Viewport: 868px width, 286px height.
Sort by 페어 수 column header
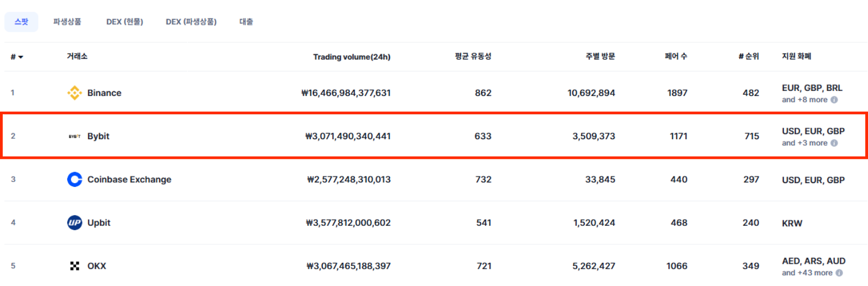676,56
